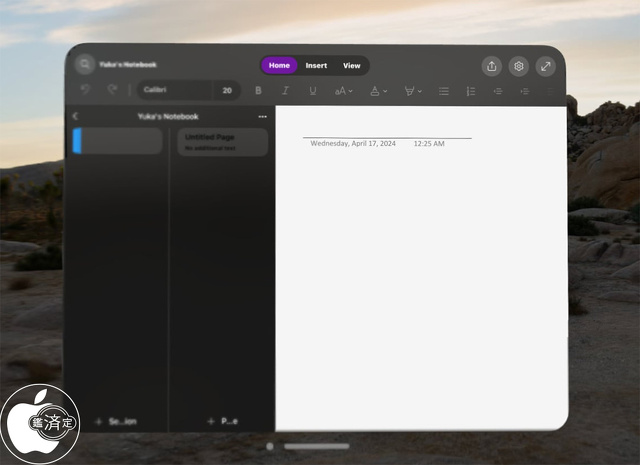Image resolution: width=640 pixels, height=465 pixels.
Task: Add a new section
Action: [115, 422]
